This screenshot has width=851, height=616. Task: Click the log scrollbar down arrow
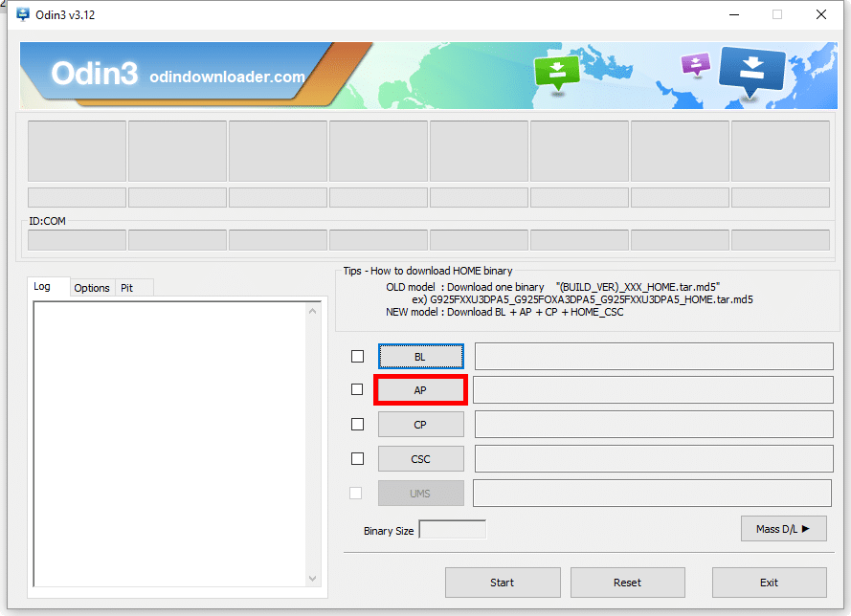tap(313, 579)
